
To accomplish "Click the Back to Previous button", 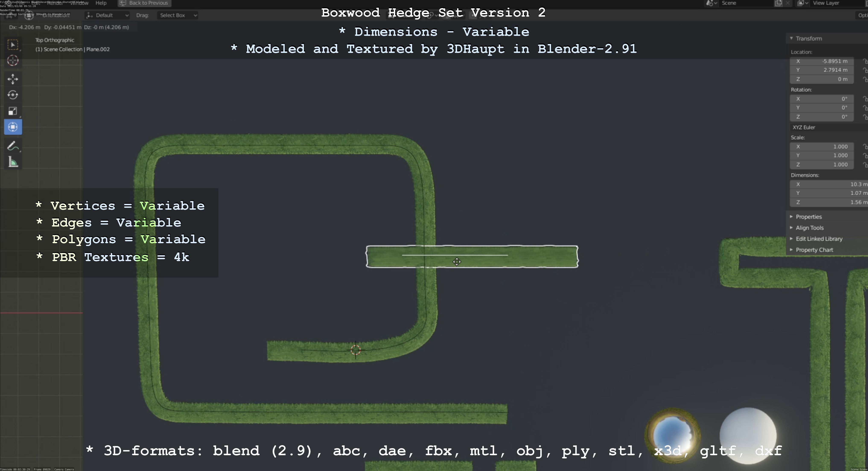I will tap(144, 3).
